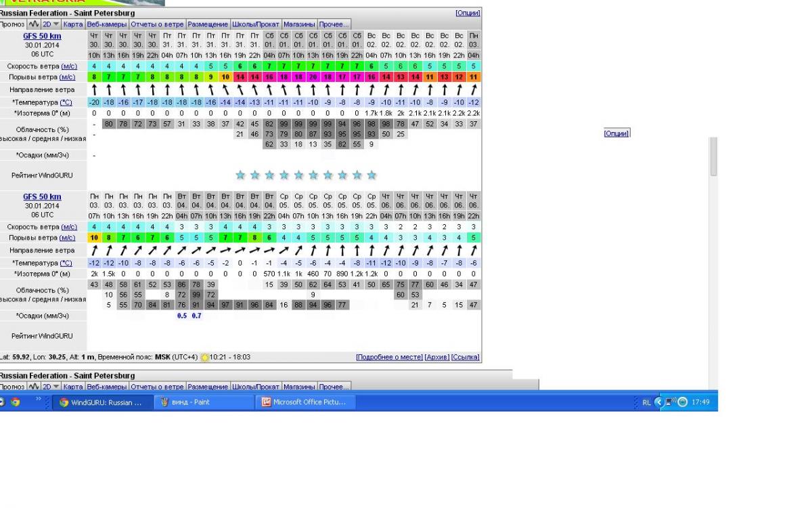
Task: Open Microsoft Office Picture Manager from the taskbar
Action: (303, 402)
